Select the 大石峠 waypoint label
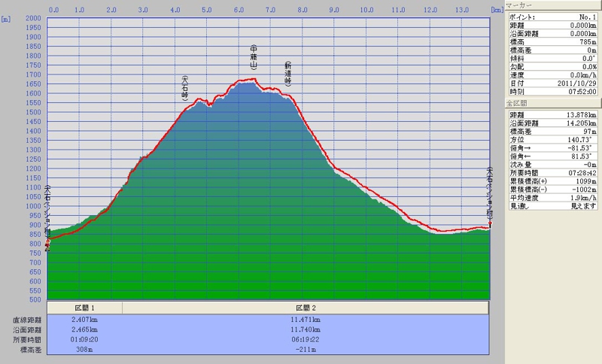This screenshot has width=602, height=364. [184, 88]
